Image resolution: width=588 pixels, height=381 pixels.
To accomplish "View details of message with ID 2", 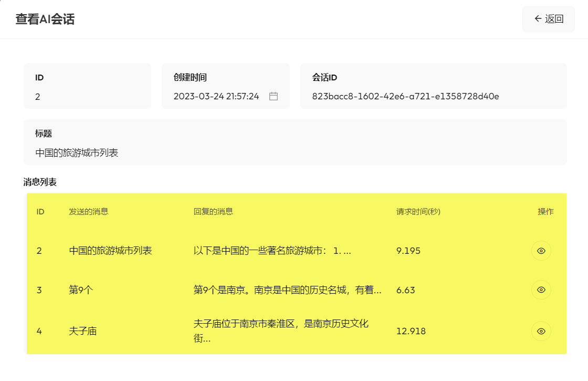I will coord(541,251).
